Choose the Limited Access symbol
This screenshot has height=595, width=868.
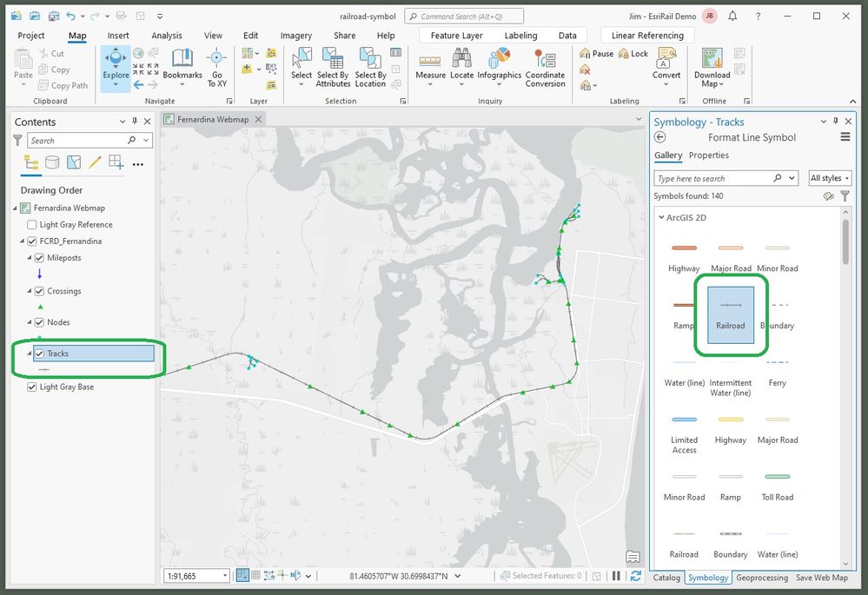(x=684, y=434)
